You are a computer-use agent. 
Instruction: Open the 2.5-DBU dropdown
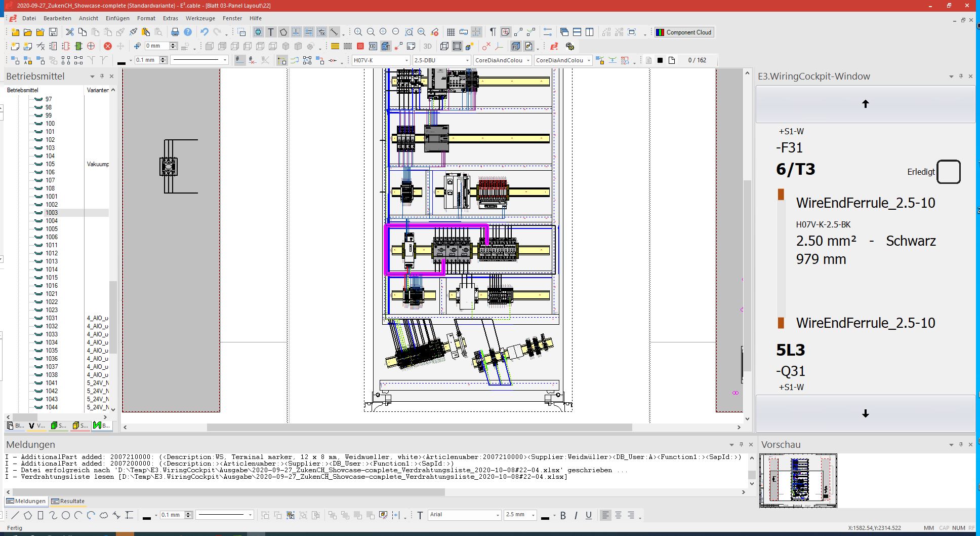click(467, 60)
